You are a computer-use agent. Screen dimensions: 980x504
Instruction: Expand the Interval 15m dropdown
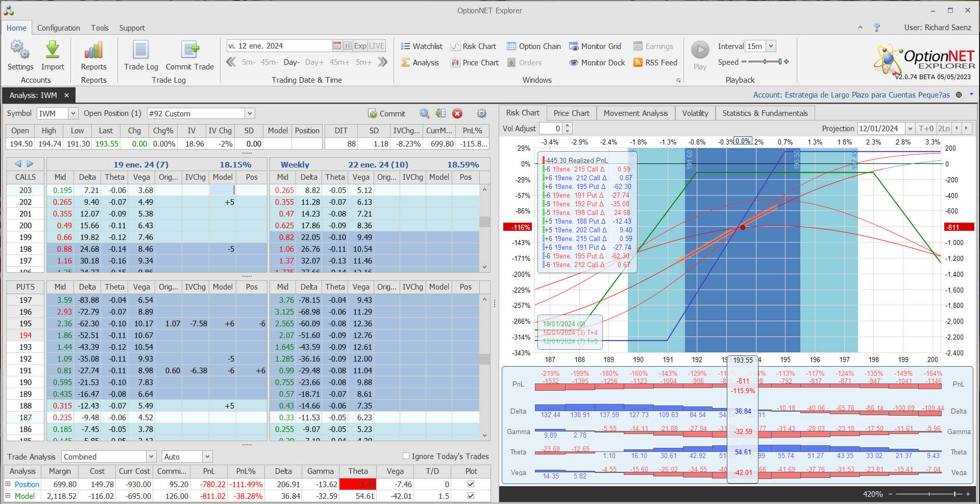click(x=771, y=46)
